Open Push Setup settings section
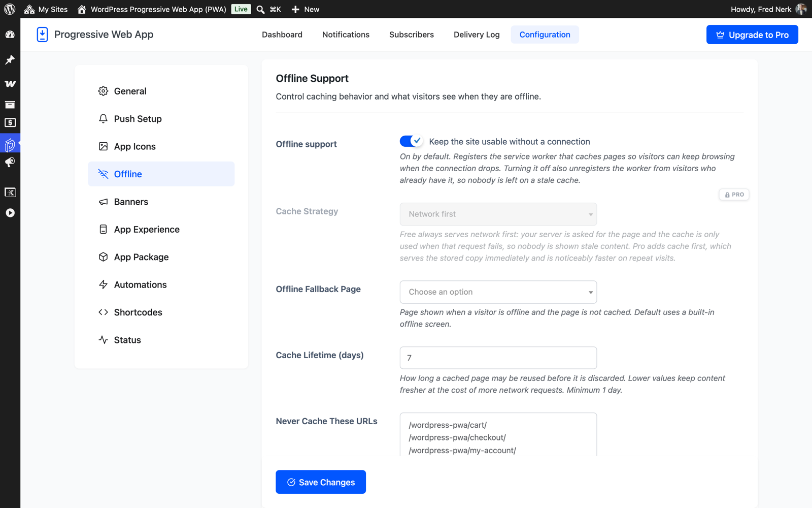 (161, 119)
